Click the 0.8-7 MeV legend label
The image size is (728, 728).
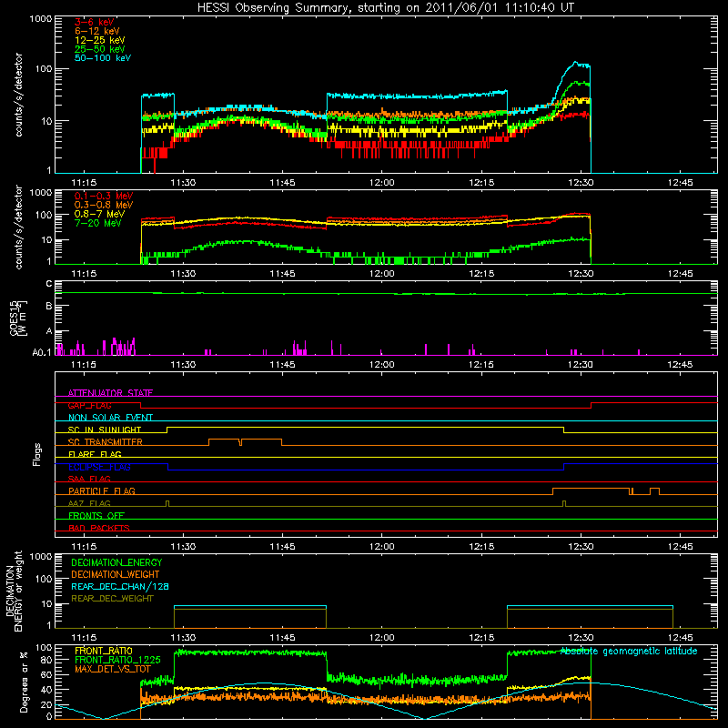click(x=99, y=215)
